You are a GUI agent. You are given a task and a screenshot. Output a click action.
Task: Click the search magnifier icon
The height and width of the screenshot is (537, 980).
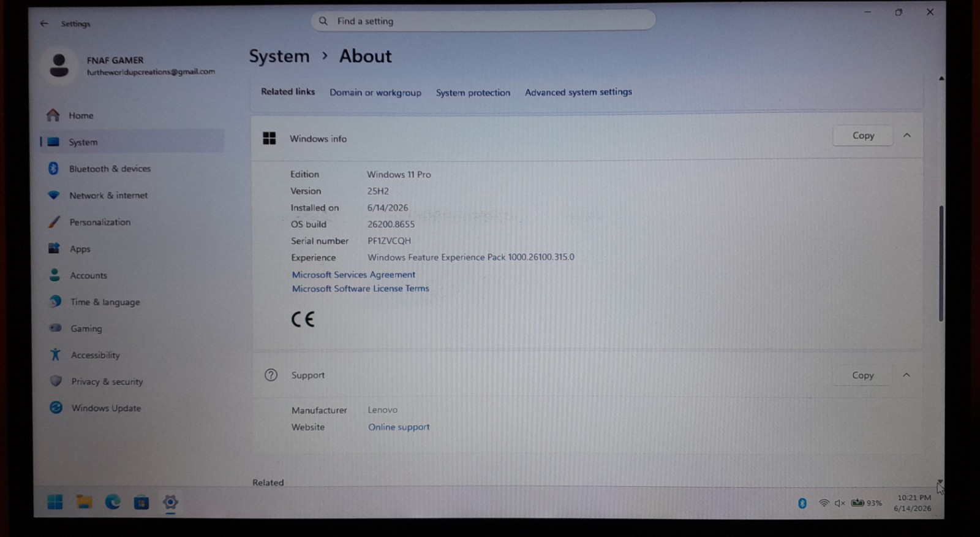coord(323,21)
